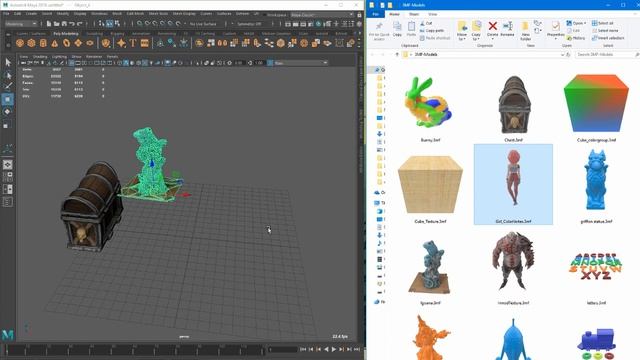Click History in Explorer ribbon
Screen dimensions: 640x360
click(576, 38)
